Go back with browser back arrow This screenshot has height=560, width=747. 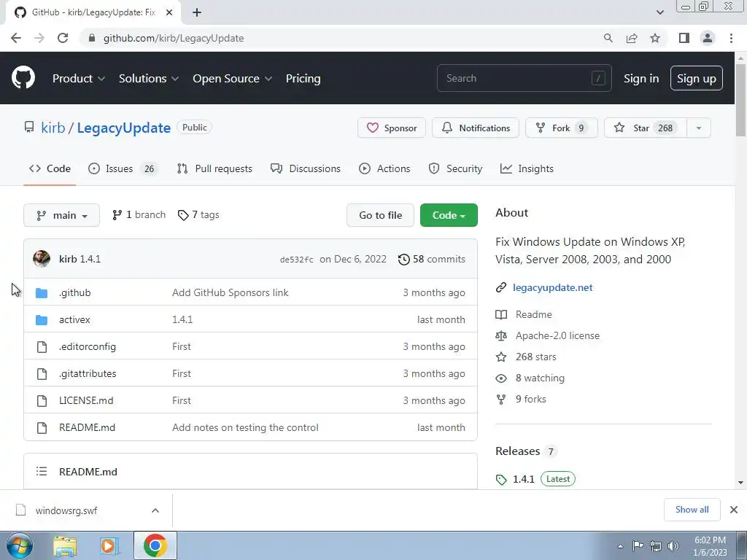[x=16, y=38]
